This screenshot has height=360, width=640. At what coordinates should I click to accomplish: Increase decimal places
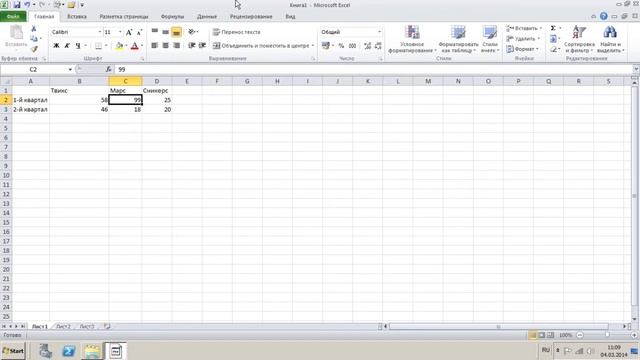tap(367, 46)
